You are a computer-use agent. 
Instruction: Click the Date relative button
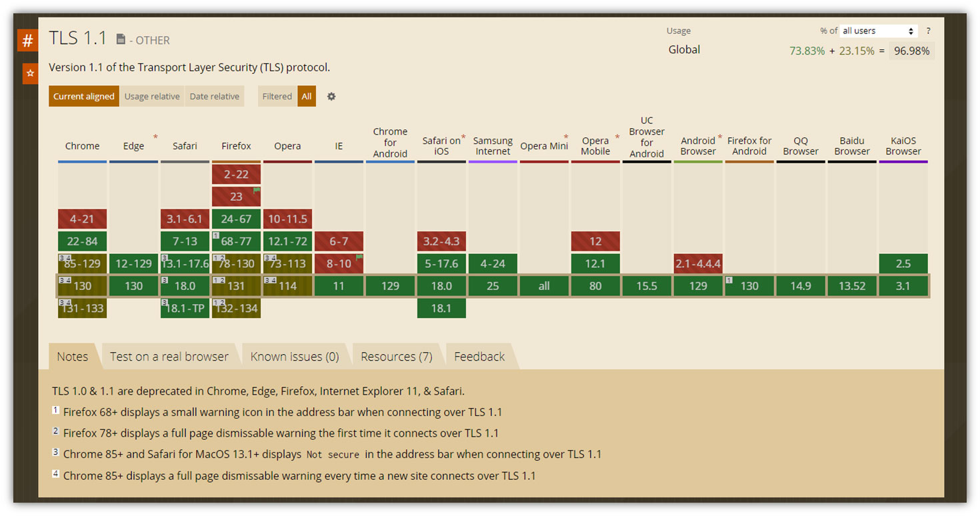pos(214,96)
